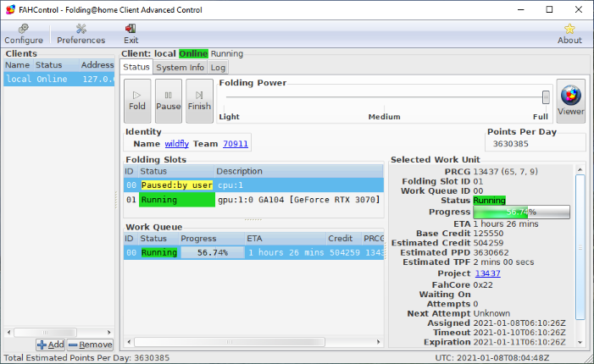Switch to the Log tab
This screenshot has width=594, height=364.
click(x=218, y=68)
